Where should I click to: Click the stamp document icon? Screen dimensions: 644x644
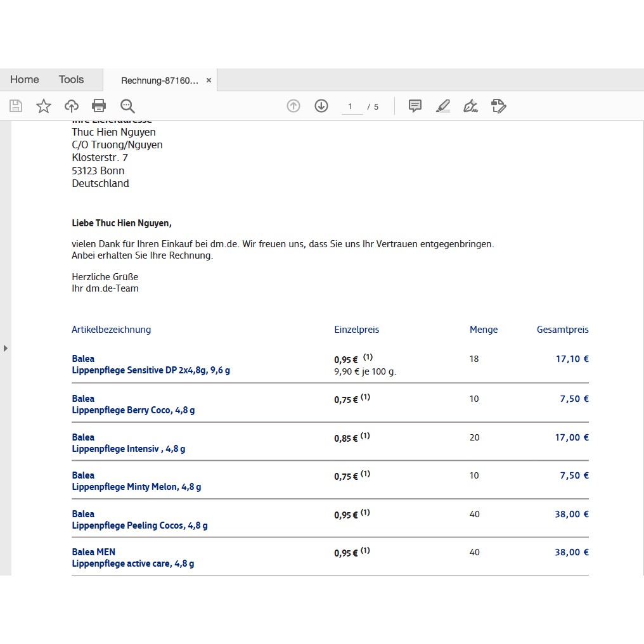[499, 106]
